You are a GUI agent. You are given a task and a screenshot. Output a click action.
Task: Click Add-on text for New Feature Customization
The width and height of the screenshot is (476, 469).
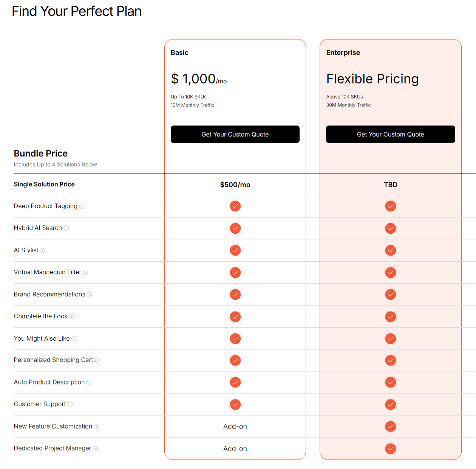click(x=235, y=426)
